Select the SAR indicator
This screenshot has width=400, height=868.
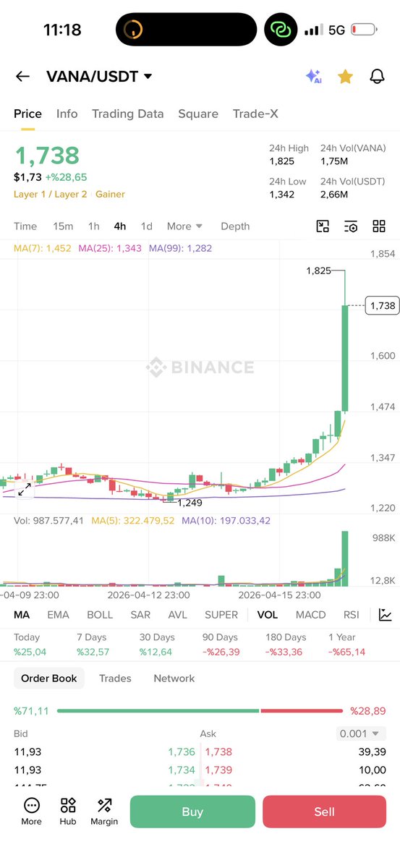point(140,615)
